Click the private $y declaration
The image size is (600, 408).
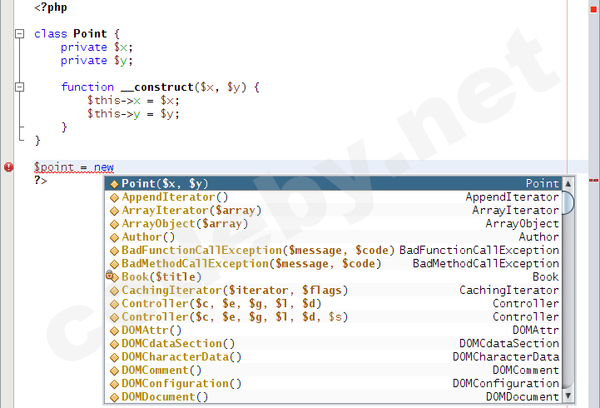tap(96, 60)
